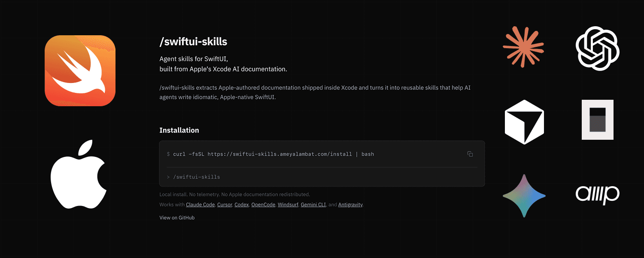Click the gradient Gemini star logo
The height and width of the screenshot is (258, 644).
pos(524,196)
